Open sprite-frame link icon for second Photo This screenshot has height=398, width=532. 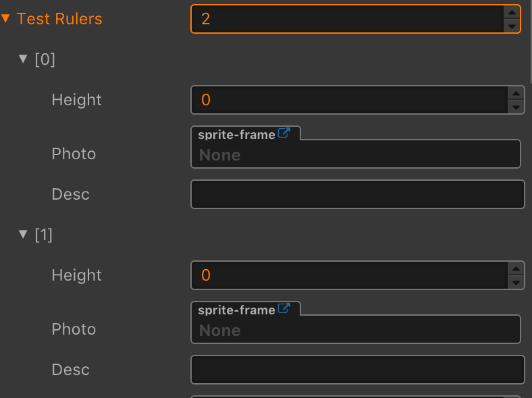(284, 309)
